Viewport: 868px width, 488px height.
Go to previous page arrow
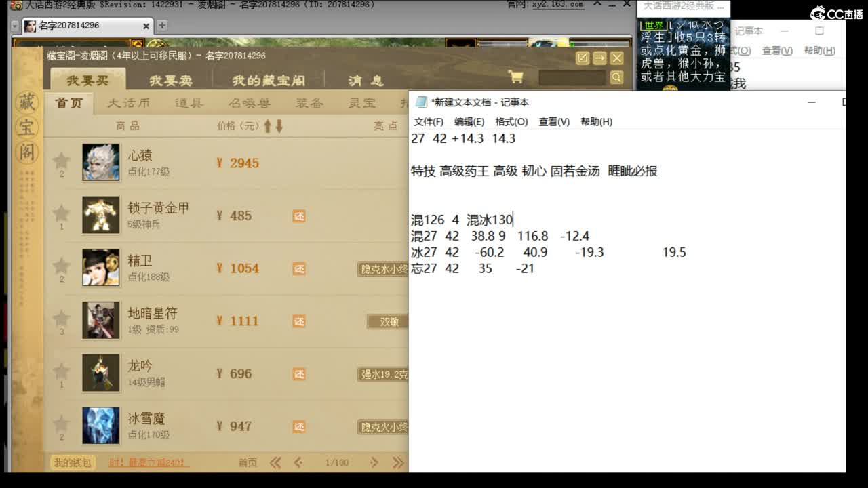click(298, 463)
